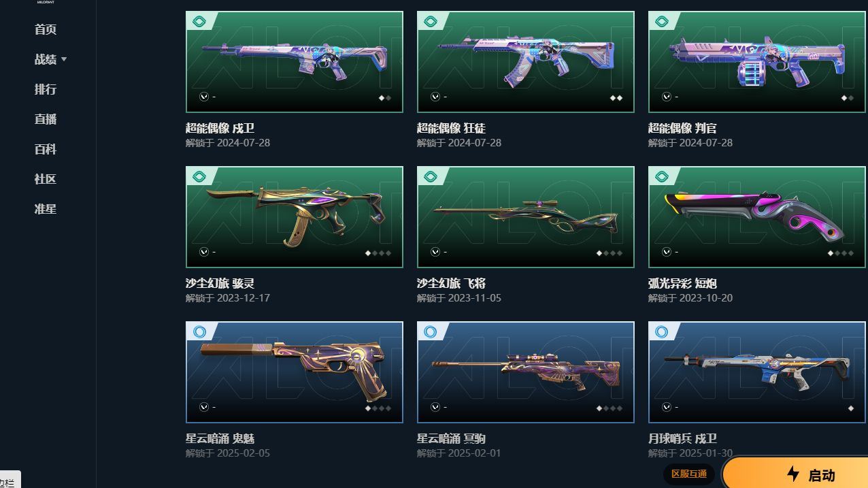This screenshot has width=868, height=488.
Task: Click tier badge icon on 月球哨兵 戍卫 card
Action: click(x=662, y=332)
